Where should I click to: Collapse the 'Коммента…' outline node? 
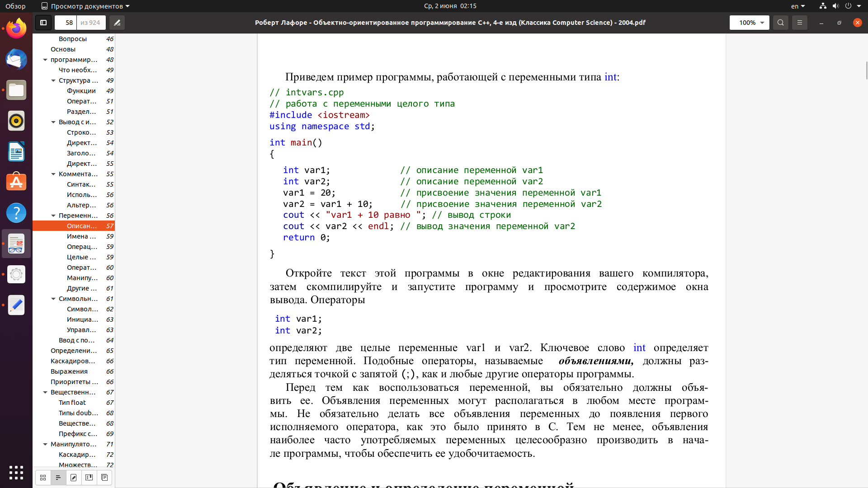tap(53, 174)
